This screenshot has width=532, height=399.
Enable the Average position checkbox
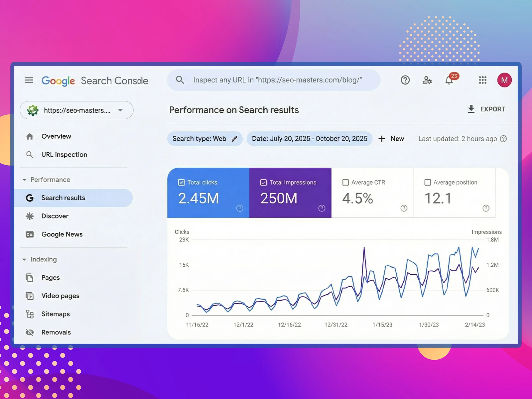coord(428,182)
